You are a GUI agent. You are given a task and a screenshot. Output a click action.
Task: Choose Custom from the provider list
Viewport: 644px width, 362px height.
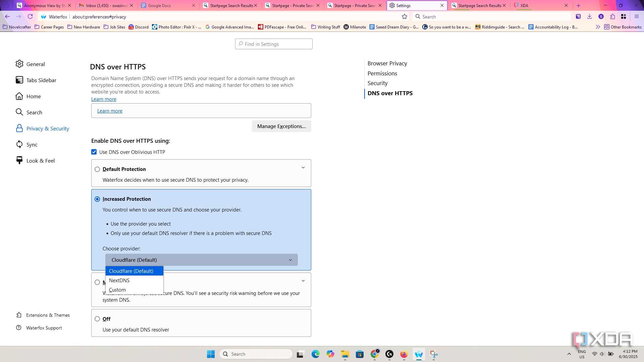tap(135, 290)
